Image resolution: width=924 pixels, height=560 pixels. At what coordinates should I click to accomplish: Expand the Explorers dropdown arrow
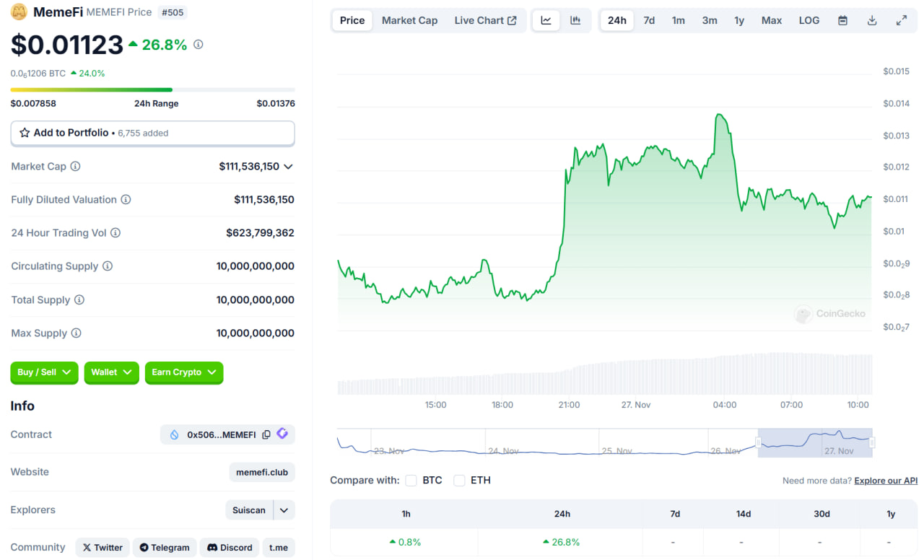click(x=284, y=510)
